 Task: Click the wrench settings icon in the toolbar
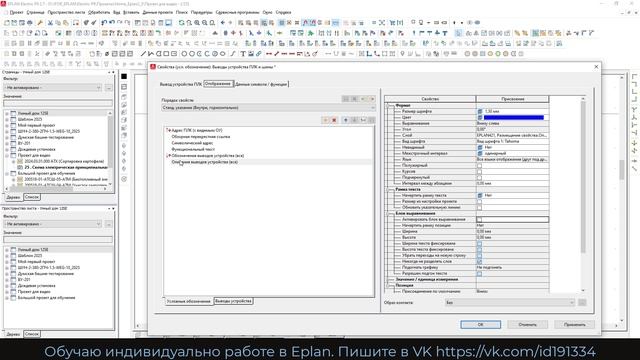click(x=40, y=23)
